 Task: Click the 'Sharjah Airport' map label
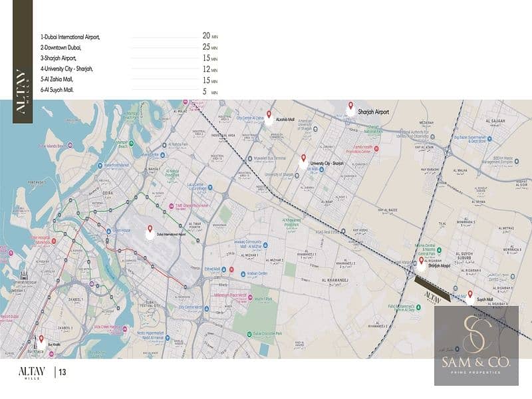point(373,112)
